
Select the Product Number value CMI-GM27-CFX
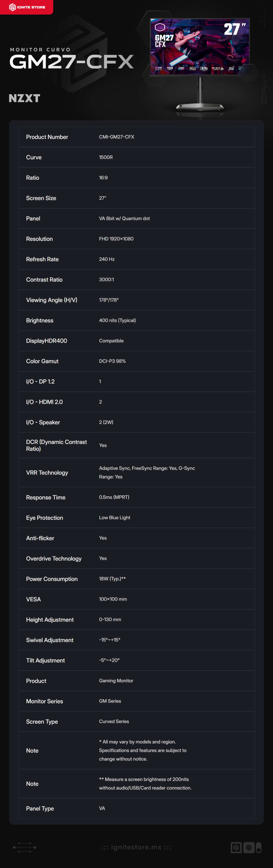116,137
